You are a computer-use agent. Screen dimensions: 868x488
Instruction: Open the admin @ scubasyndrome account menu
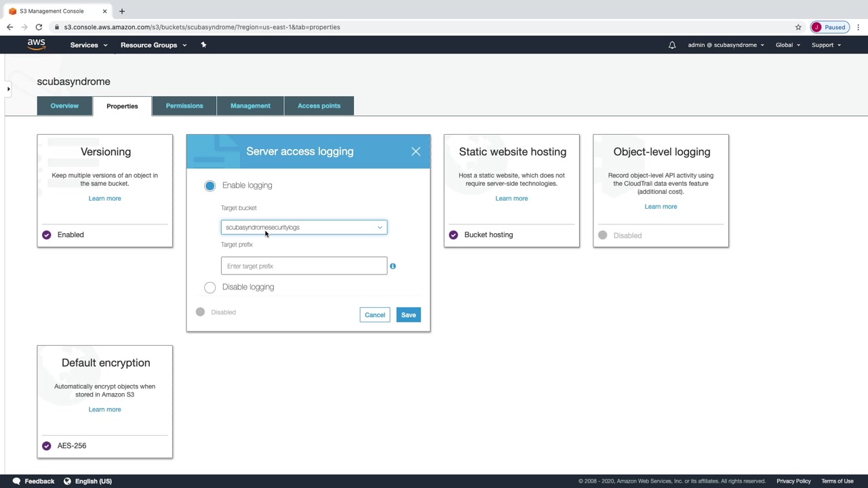(x=726, y=45)
